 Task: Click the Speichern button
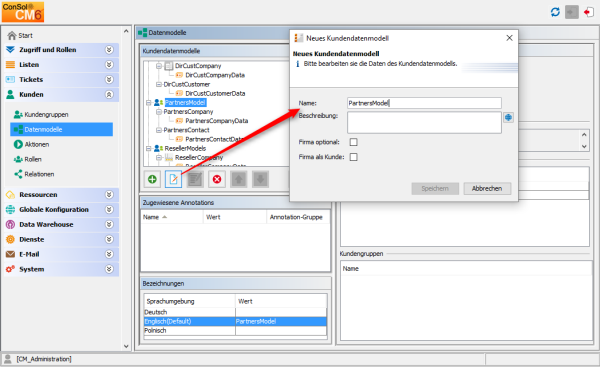(x=435, y=188)
